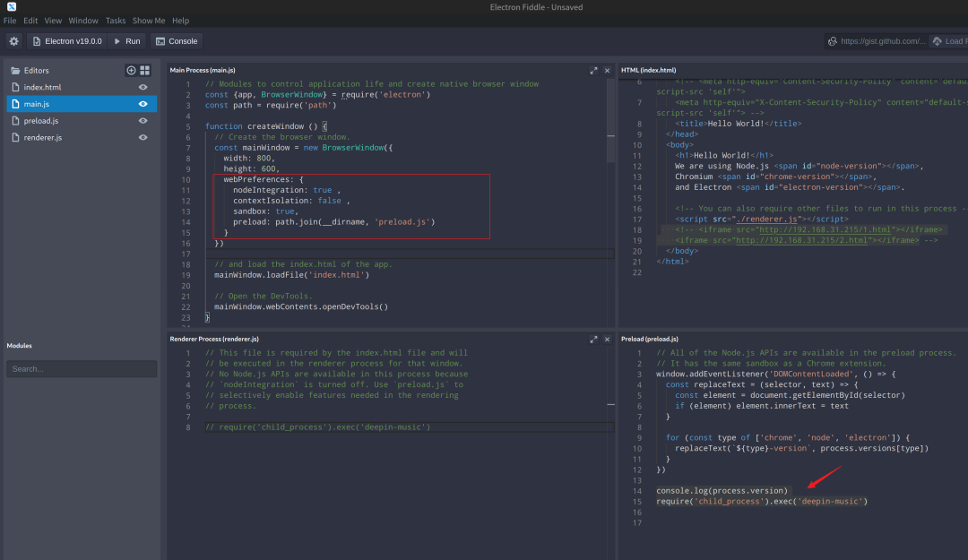This screenshot has height=560, width=968.
Task: Click the Preload (preload.js) panel title
Action: click(x=650, y=339)
